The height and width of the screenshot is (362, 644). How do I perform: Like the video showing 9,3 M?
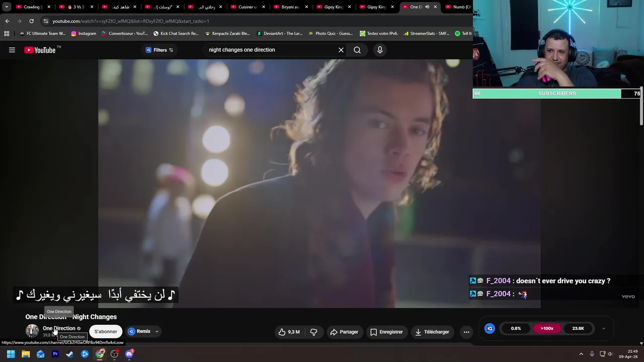289,332
